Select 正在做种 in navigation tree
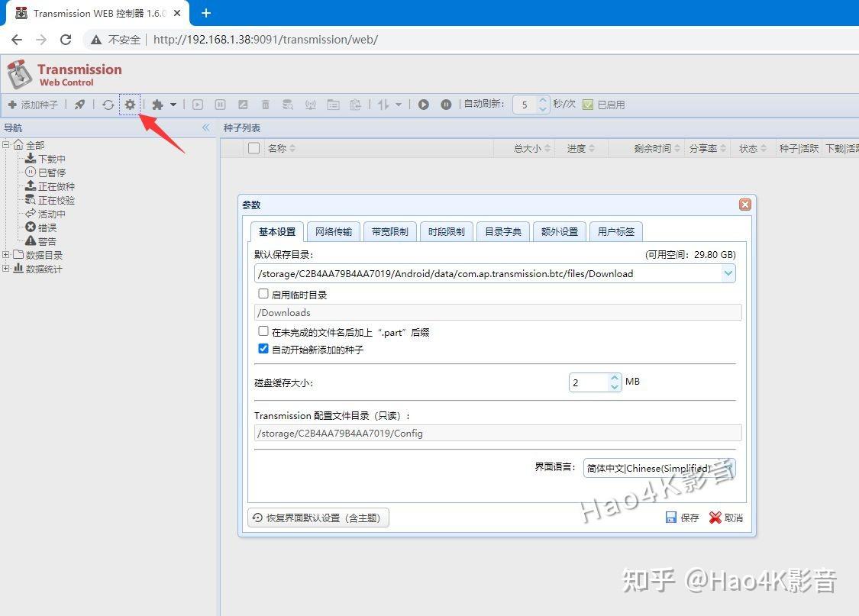Screen dimensions: 859x616 pos(50,186)
